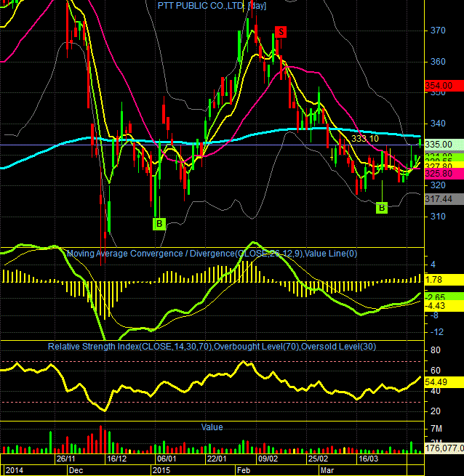Select the PTT PUBLIC CO.,LTD. [Day] chart title

pos(212,6)
